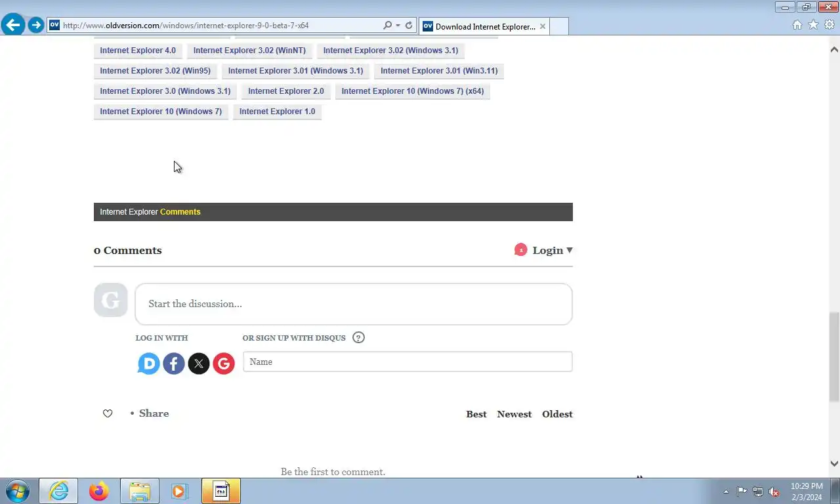
Task: Click the page scroll up arrow
Action: coord(834,50)
